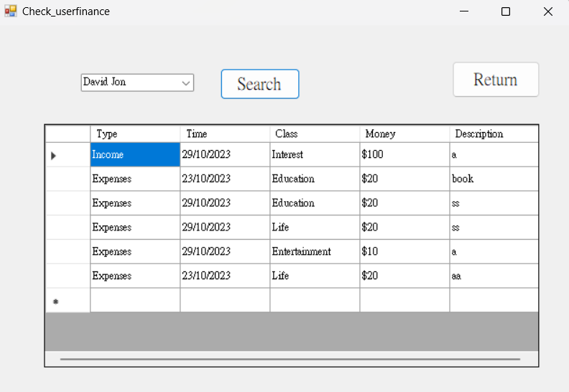569x392 pixels.
Task: Select the row header with the arrow indicator
Action: pyautogui.click(x=68, y=154)
